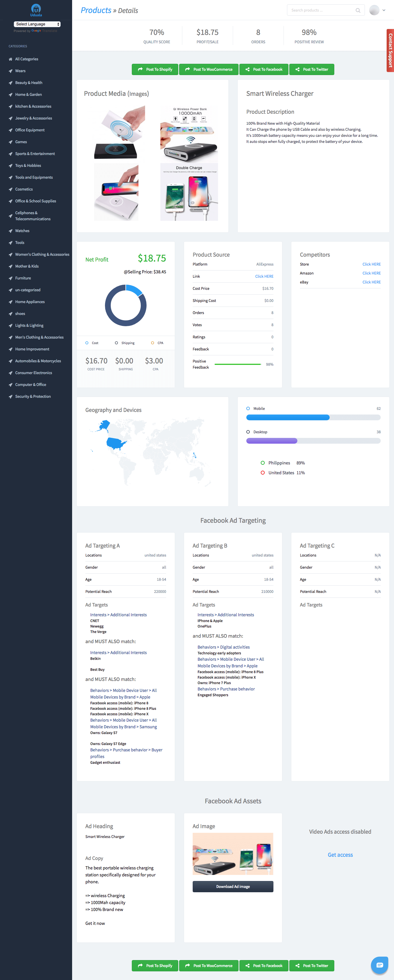The height and width of the screenshot is (980, 394).
Task: Click bottom Post To Shopify button
Action: [x=155, y=966]
